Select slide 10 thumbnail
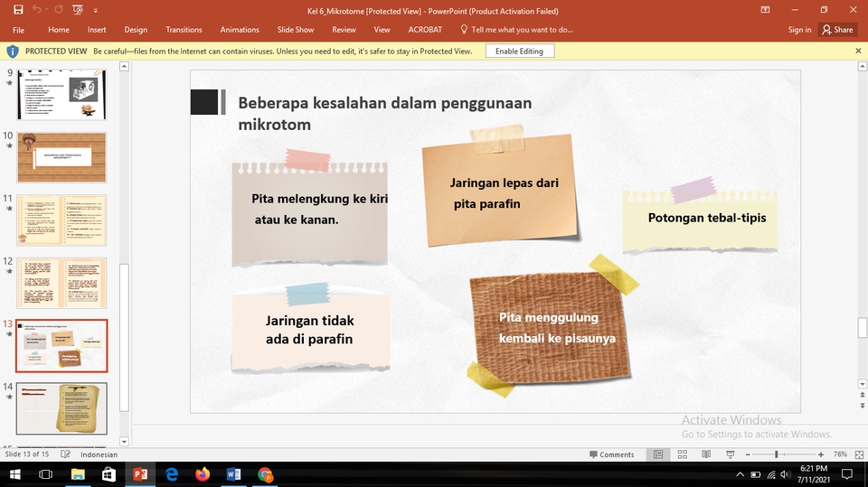The width and height of the screenshot is (868, 487). point(61,158)
